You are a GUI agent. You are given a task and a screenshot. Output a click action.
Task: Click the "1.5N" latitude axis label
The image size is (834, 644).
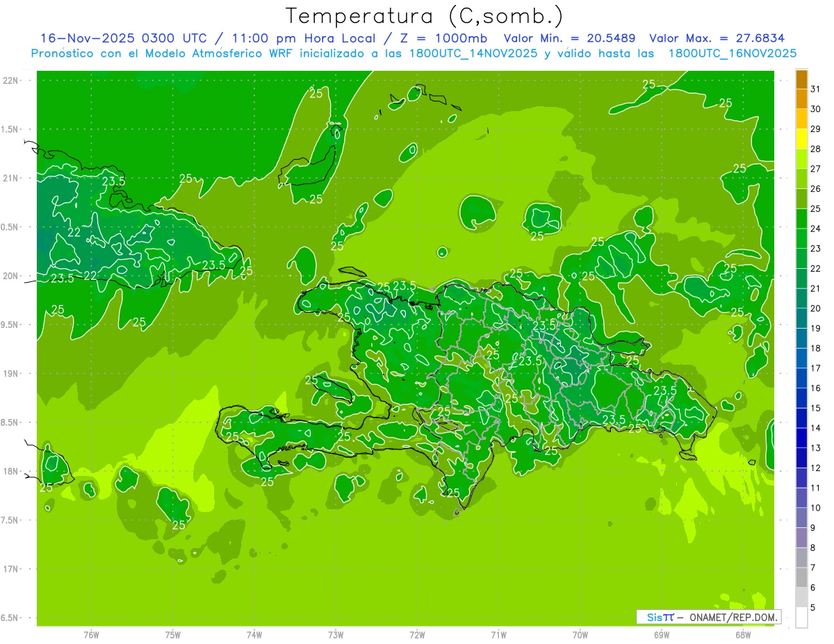click(10, 129)
